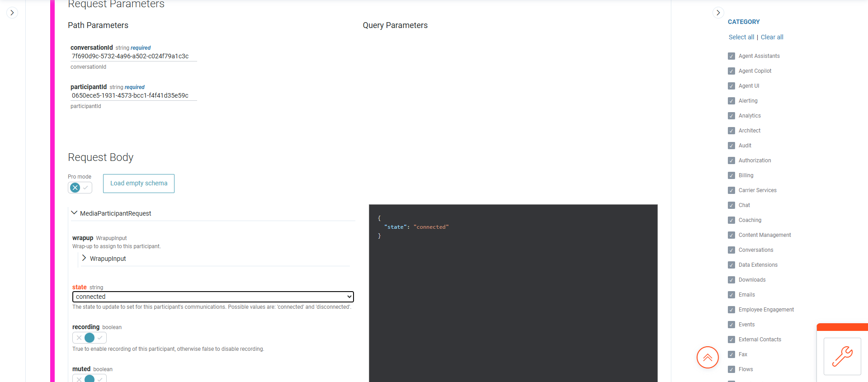The width and height of the screenshot is (868, 382).
Task: Click the CATEGORY heading in sidebar
Action: pos(744,22)
